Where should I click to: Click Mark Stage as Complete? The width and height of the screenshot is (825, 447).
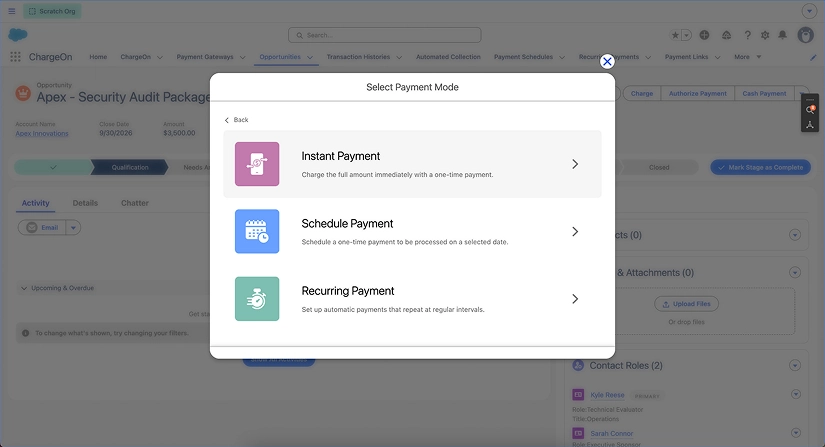click(x=760, y=167)
